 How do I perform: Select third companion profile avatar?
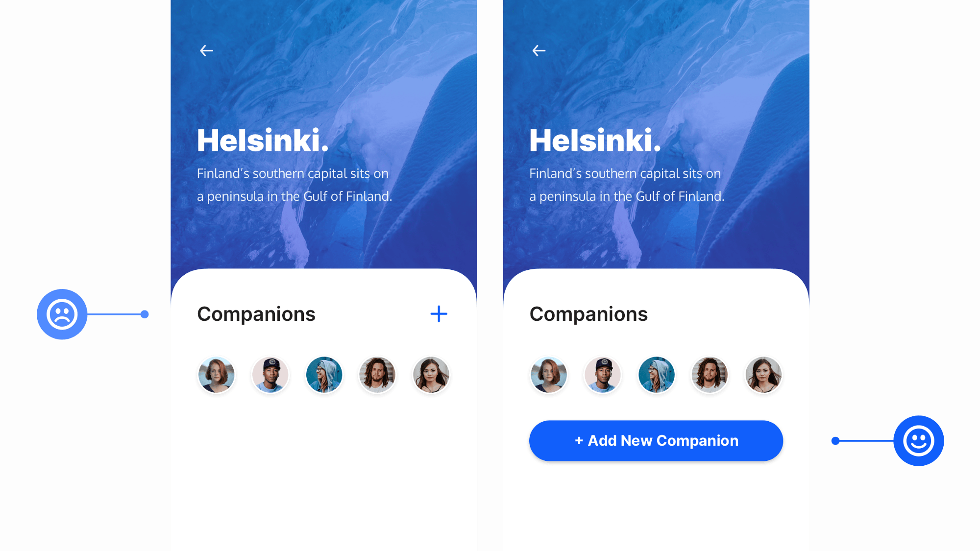(324, 375)
